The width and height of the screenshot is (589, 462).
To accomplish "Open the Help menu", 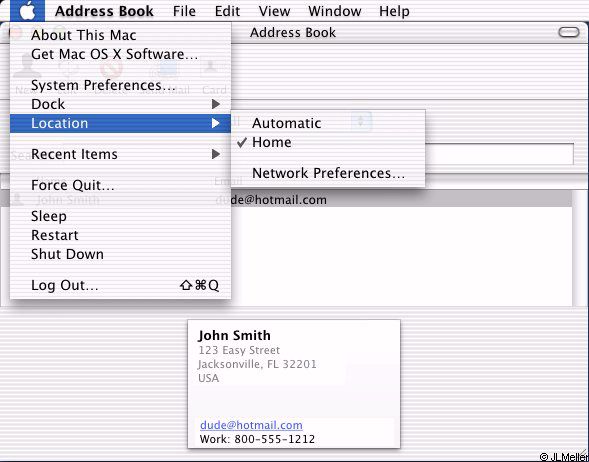I will click(394, 11).
